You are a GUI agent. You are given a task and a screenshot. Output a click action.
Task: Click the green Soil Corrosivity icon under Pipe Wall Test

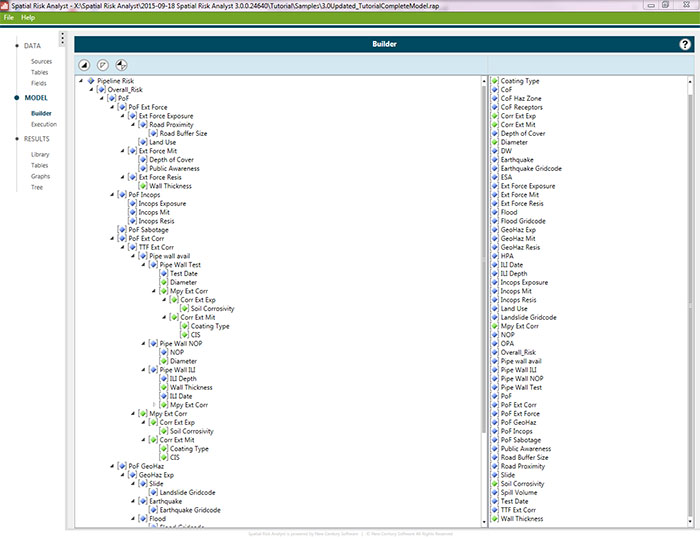[185, 309]
